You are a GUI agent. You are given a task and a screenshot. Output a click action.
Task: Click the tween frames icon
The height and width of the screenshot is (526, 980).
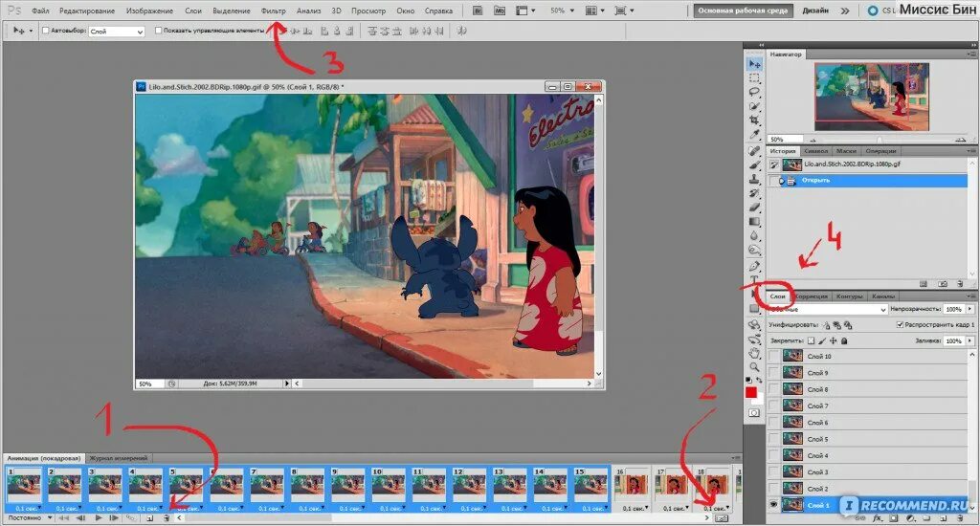pyautogui.click(x=130, y=518)
